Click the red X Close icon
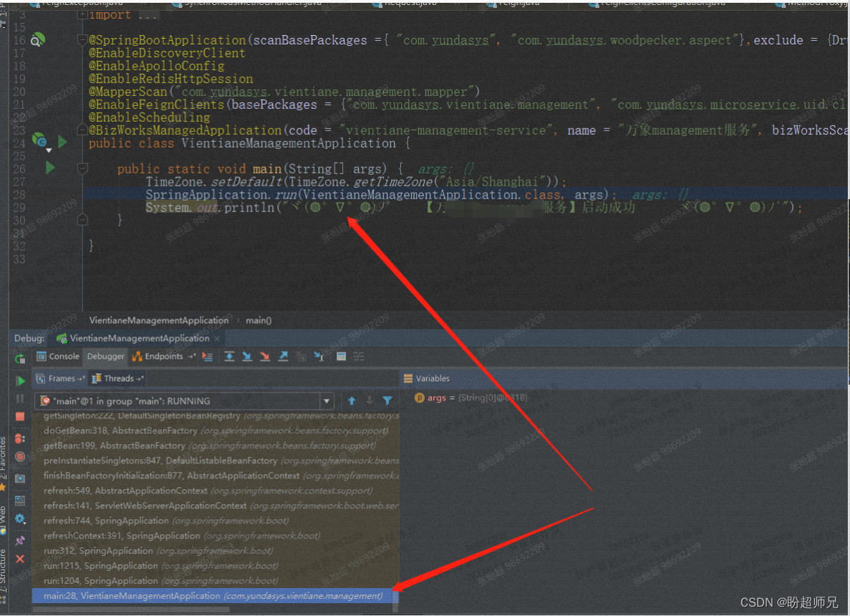 pos(20,559)
